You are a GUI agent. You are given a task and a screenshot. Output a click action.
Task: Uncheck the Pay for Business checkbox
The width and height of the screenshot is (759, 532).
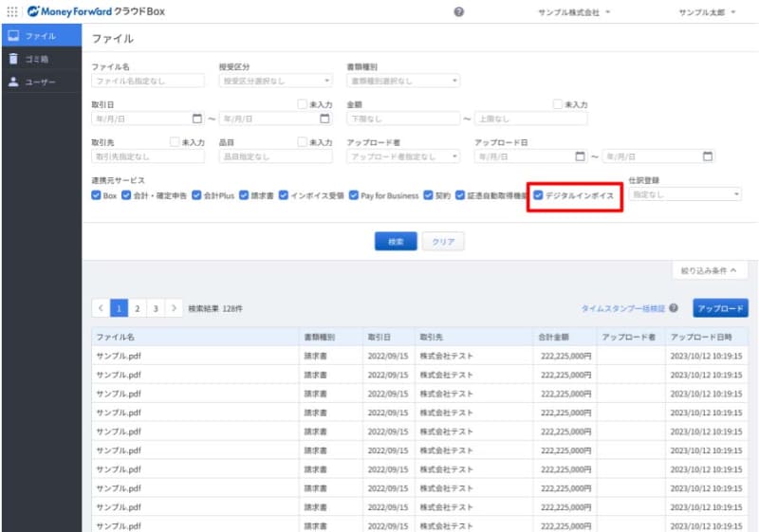(354, 195)
